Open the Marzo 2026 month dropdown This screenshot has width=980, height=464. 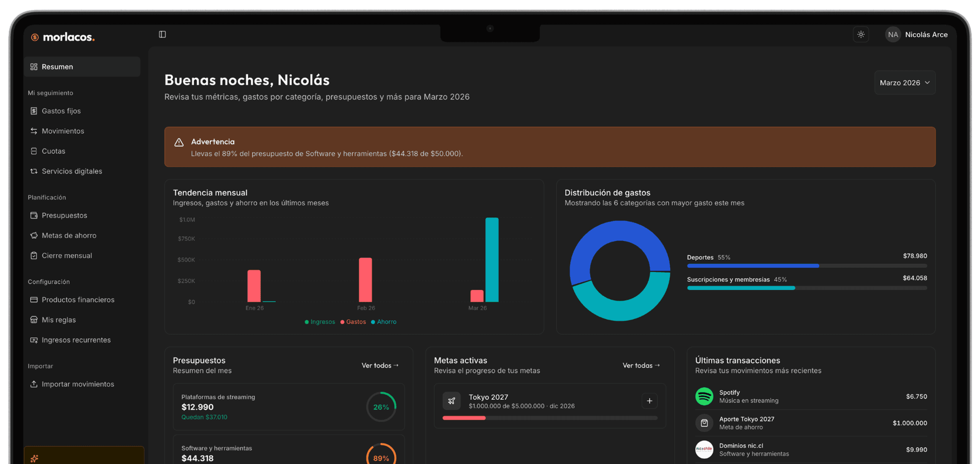904,83
